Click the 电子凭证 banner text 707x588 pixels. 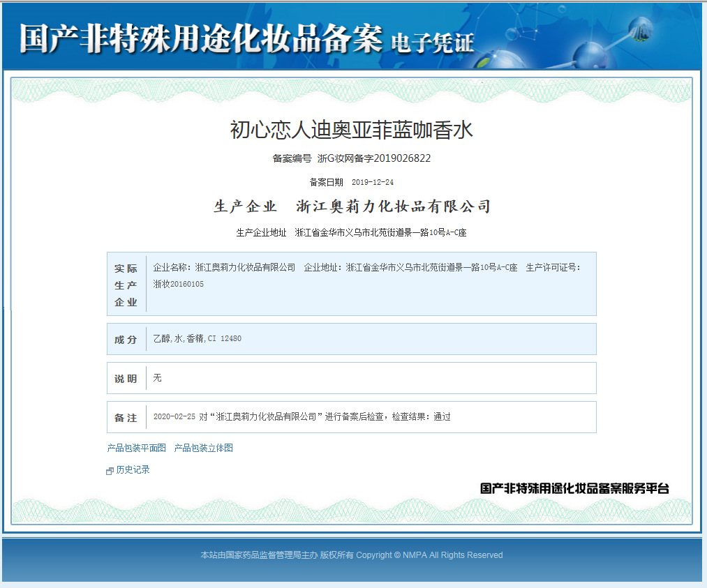(x=433, y=44)
